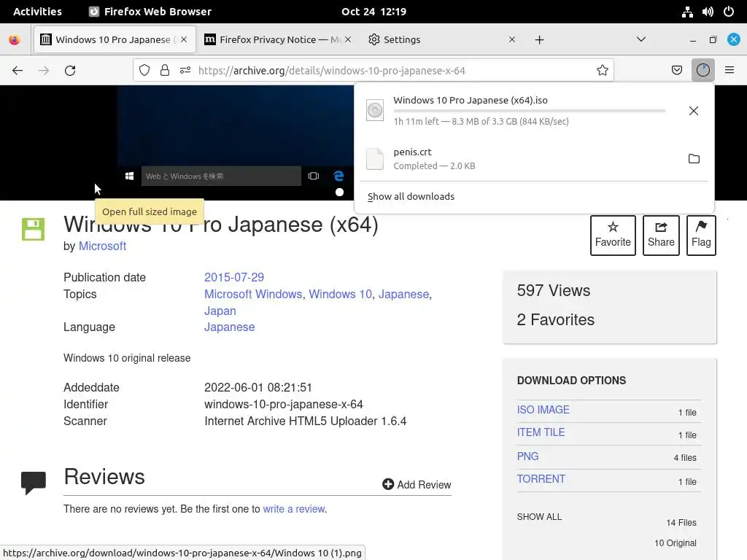Screen dimensions: 747x560
Task: Bookmark this page with the star
Action: 602,71
